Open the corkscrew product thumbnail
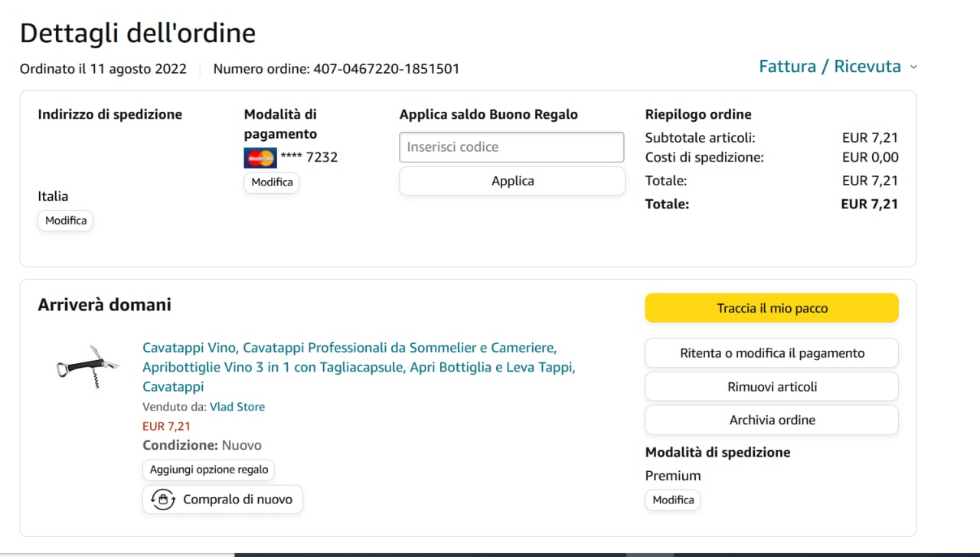Screen dimensions: 980x557 point(88,366)
